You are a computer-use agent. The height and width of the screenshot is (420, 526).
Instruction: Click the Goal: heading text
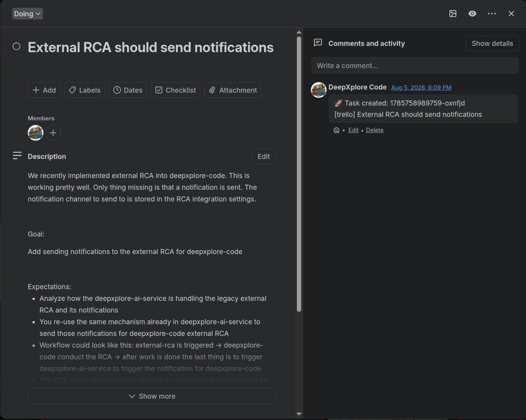(x=36, y=234)
